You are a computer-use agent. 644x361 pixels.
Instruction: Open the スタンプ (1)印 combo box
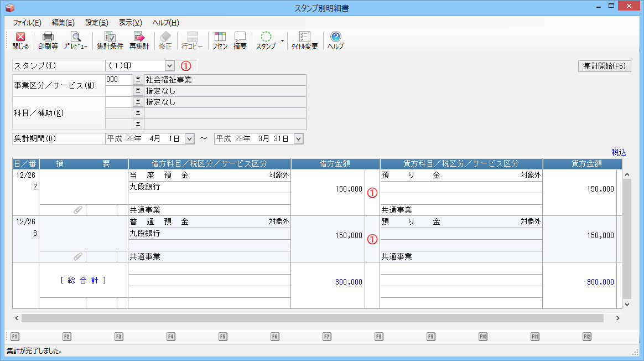169,66
